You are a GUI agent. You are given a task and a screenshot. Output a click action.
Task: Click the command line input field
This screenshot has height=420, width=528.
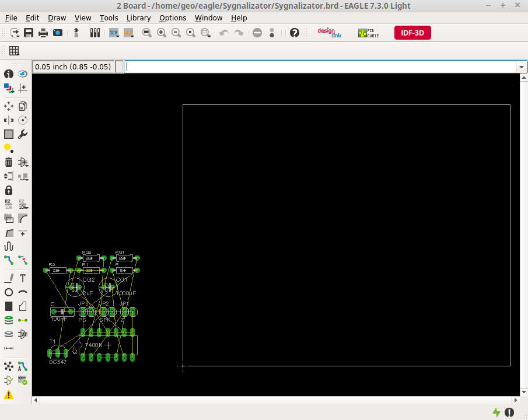tap(320, 66)
